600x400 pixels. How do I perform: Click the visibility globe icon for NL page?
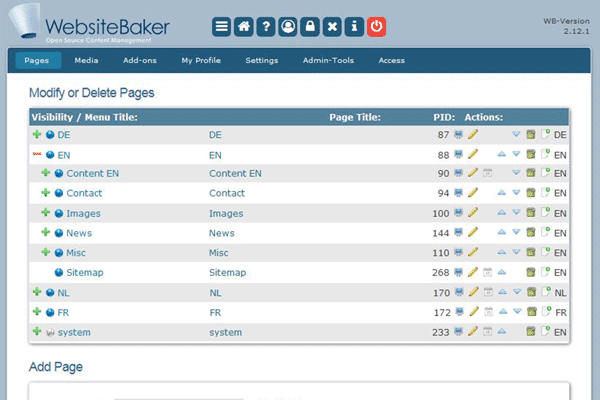point(50,293)
